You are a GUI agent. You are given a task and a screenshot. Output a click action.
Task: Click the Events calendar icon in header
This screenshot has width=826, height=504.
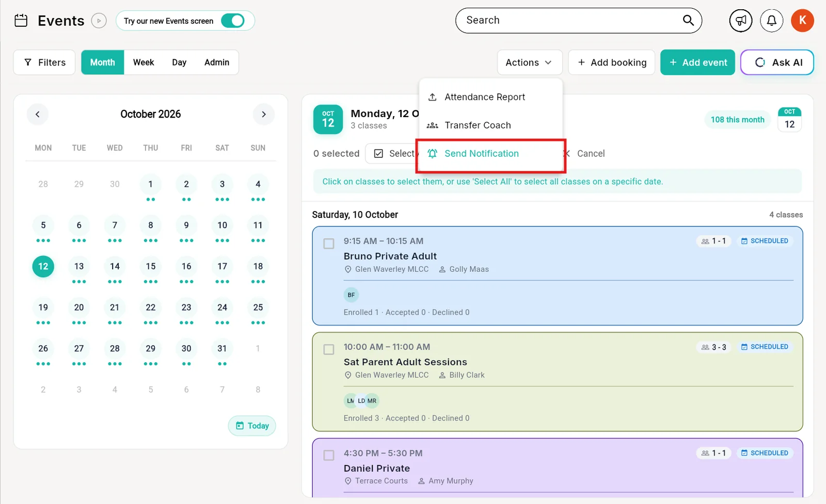coord(21,21)
